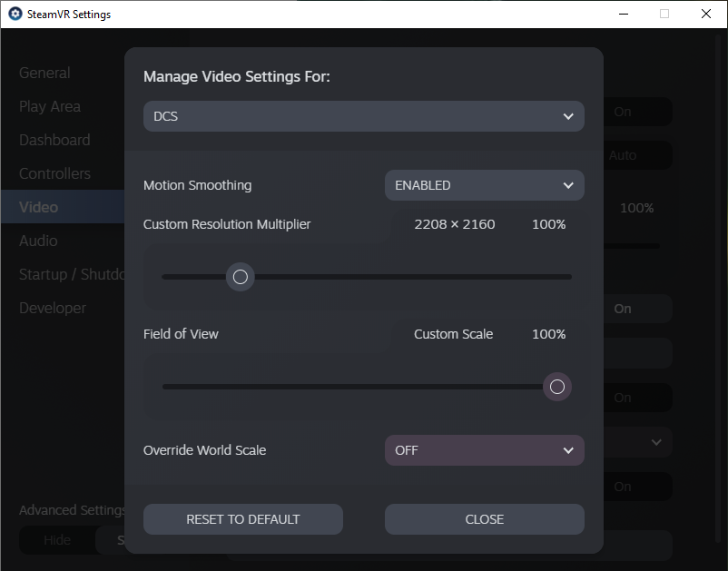Expand the Motion Smoothing ENABLED dropdown
Image resolution: width=728 pixels, height=571 pixels.
point(484,185)
